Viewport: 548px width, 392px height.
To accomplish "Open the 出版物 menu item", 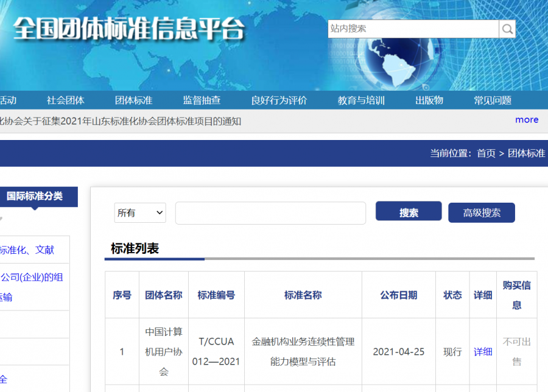I will [429, 100].
